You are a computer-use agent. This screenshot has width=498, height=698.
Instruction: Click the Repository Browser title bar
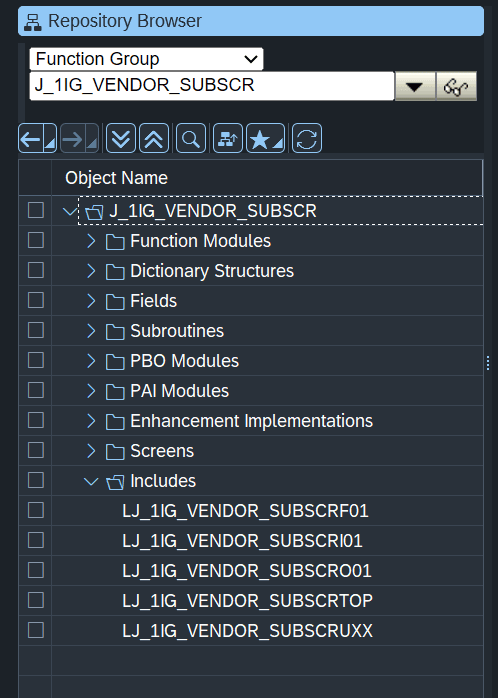click(251, 21)
